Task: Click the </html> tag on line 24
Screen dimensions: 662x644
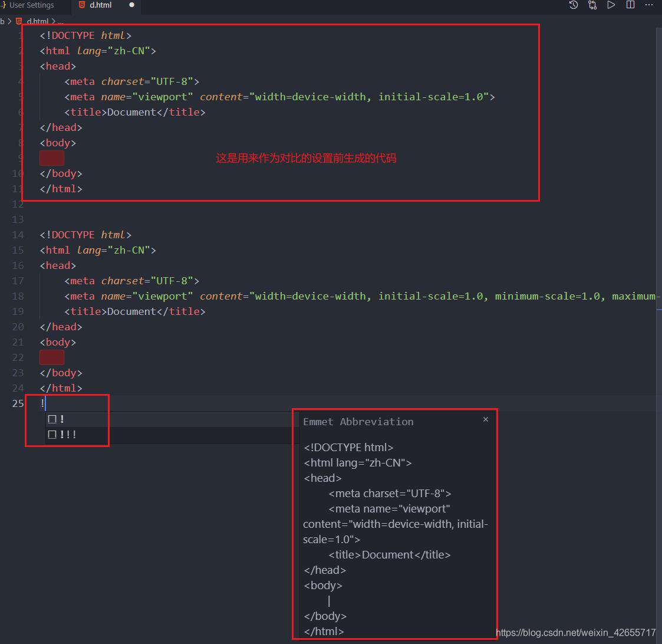Action: coord(61,388)
